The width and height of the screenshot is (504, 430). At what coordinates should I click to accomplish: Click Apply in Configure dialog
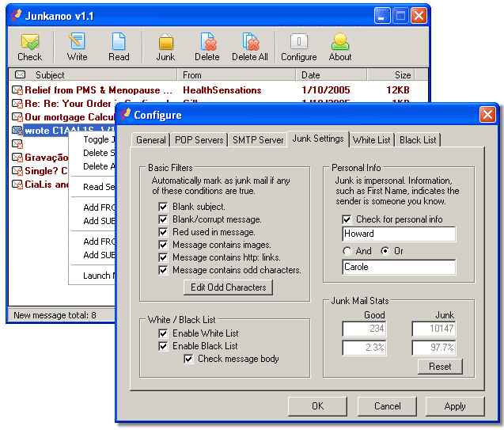coord(455,406)
